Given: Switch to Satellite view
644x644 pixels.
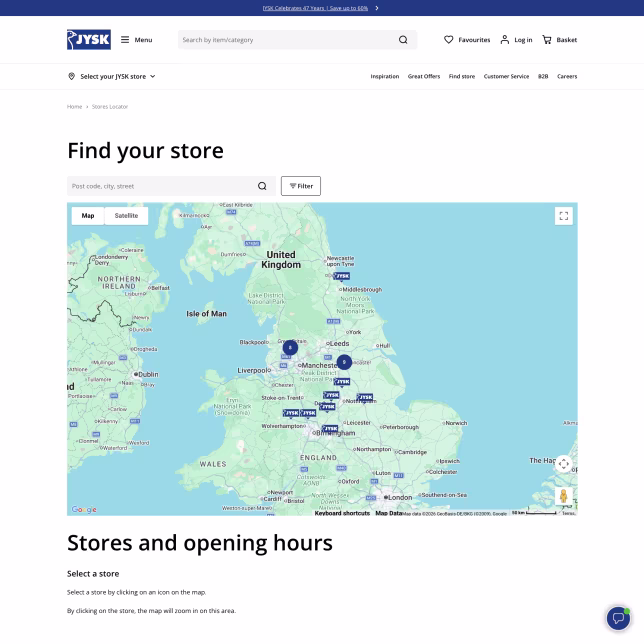Looking at the screenshot, I should click(126, 216).
